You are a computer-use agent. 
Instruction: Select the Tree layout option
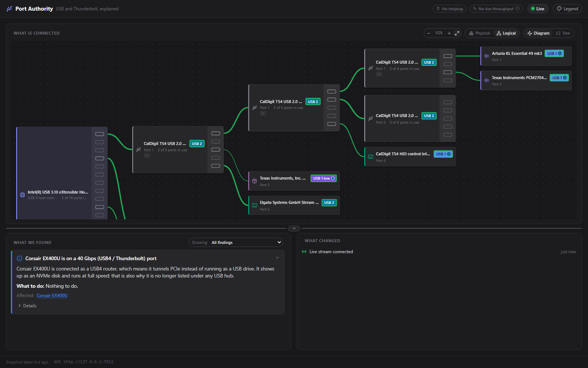click(563, 33)
